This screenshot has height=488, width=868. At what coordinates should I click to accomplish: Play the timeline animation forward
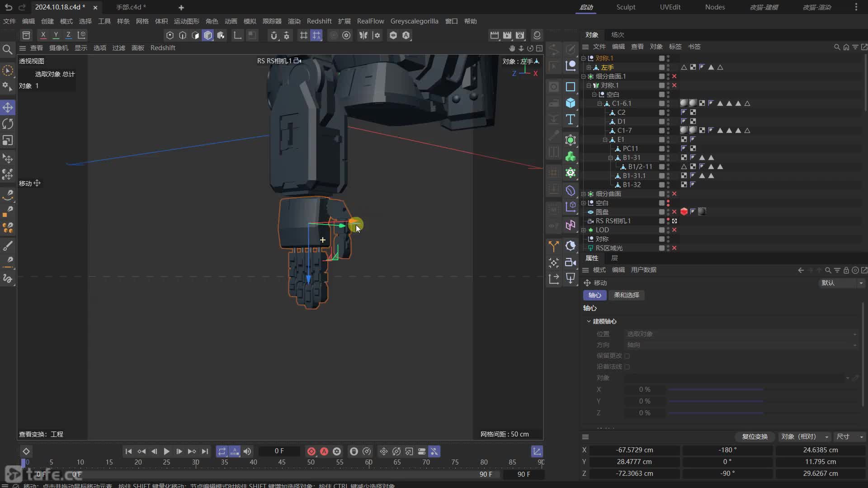click(166, 451)
